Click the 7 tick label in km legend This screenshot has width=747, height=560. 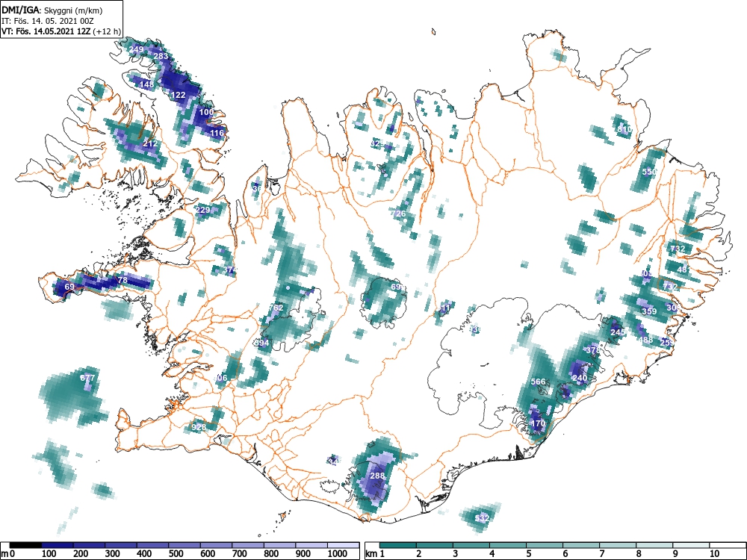click(x=601, y=554)
